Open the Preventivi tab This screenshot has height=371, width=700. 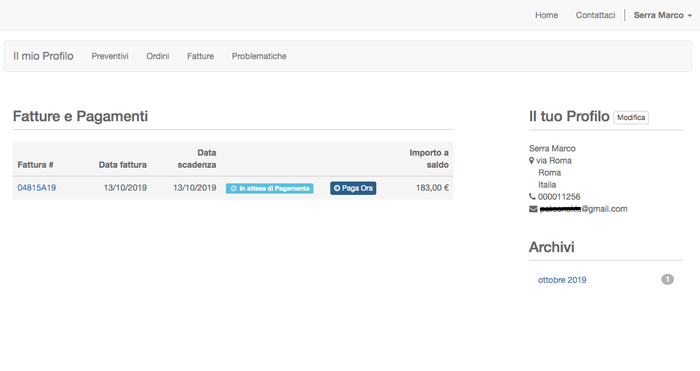(110, 56)
